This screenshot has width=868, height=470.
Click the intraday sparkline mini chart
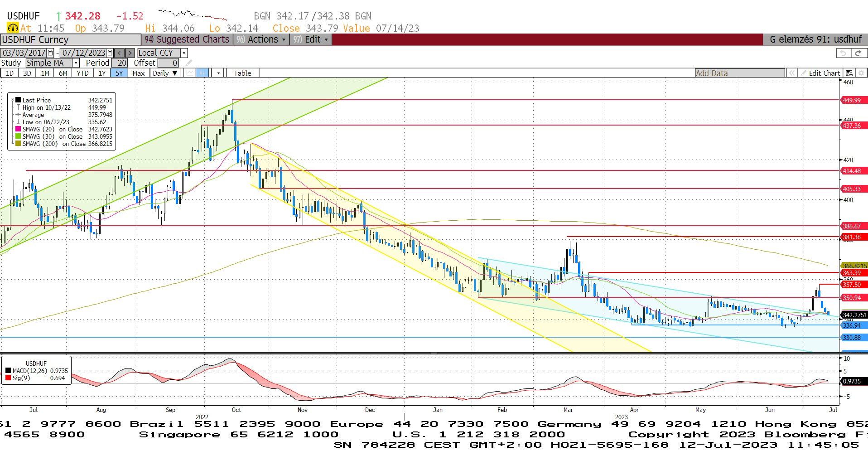pos(193,15)
